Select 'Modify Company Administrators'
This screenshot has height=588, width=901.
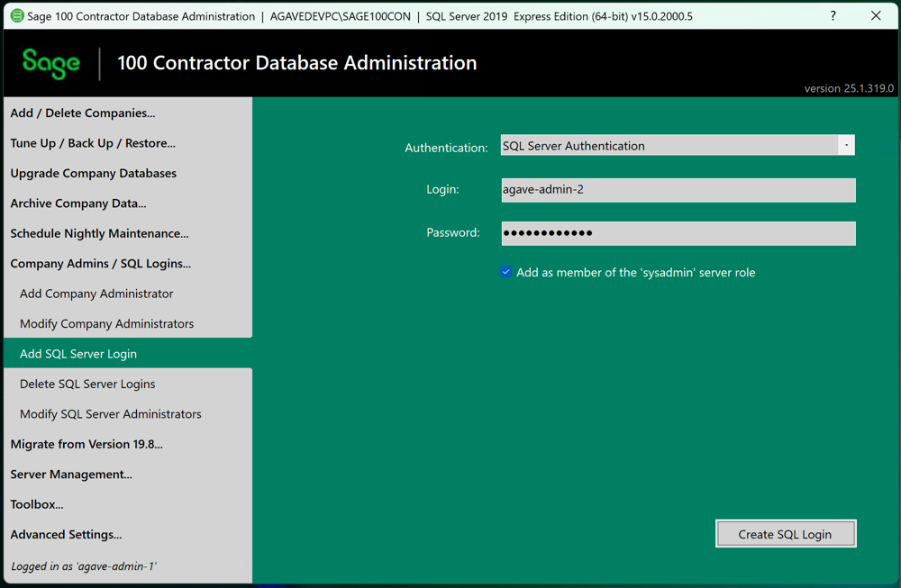tap(105, 323)
